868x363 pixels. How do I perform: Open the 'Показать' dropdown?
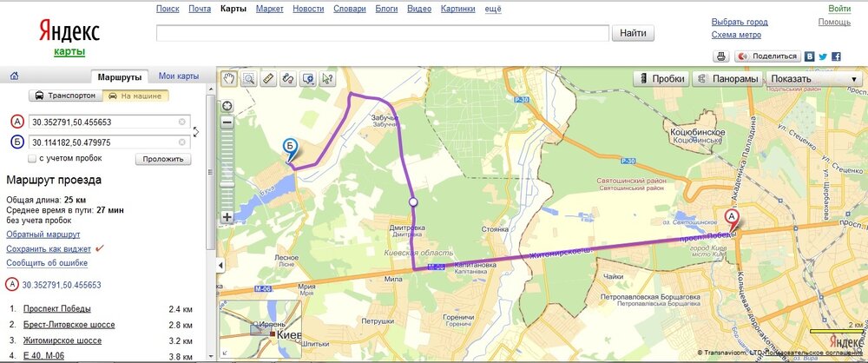[814, 79]
